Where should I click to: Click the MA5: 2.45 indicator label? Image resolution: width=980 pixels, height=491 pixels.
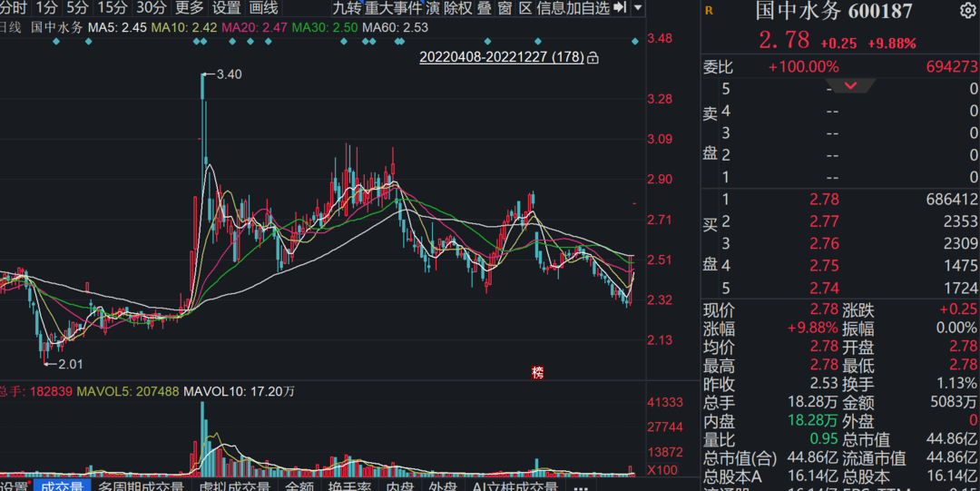click(x=117, y=27)
